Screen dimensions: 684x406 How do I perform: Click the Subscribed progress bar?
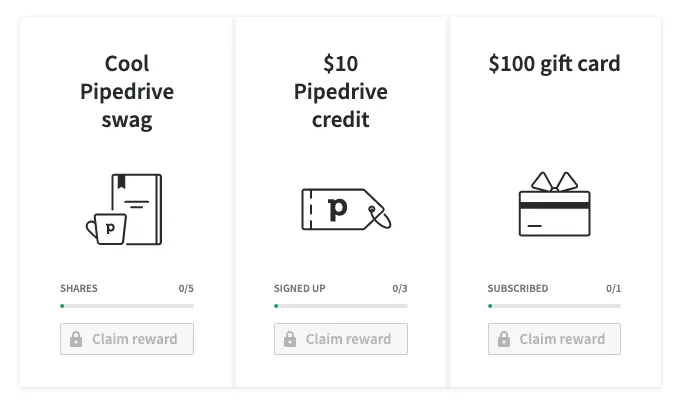(554, 306)
